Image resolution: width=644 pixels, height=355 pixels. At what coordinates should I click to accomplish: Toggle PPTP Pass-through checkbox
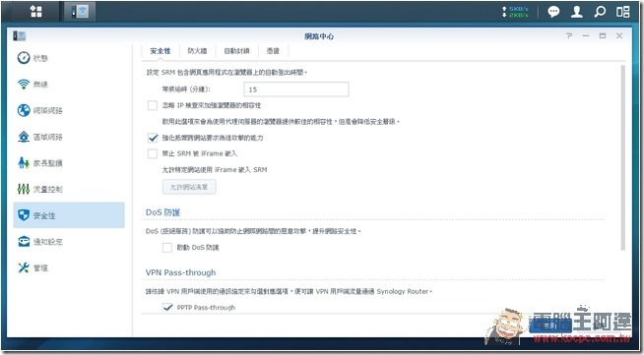(166, 307)
